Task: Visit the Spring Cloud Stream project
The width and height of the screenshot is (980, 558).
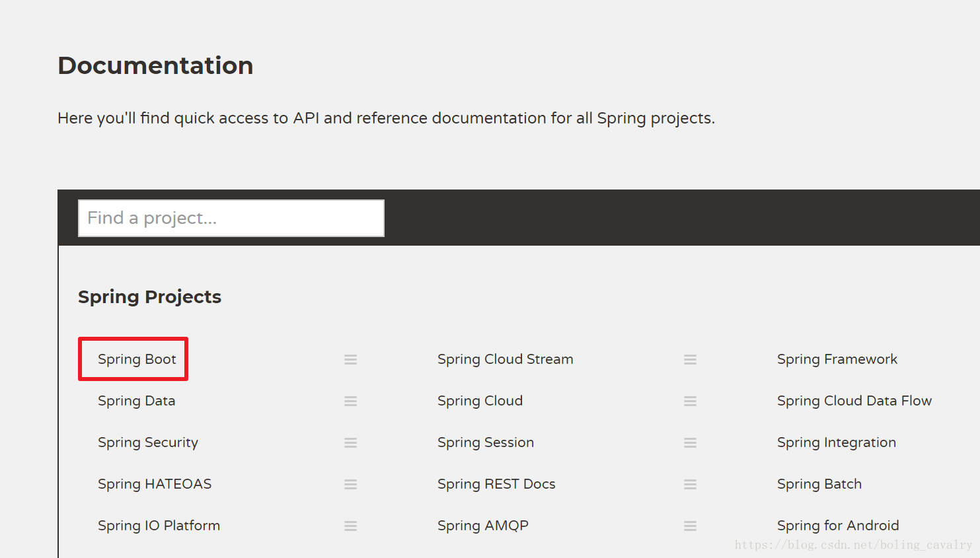Action: [x=506, y=359]
